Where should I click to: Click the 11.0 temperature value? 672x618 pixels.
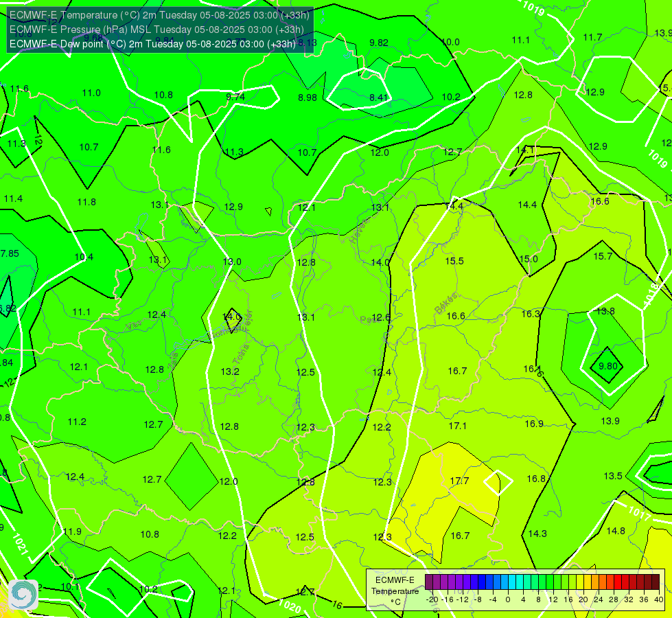point(91,93)
